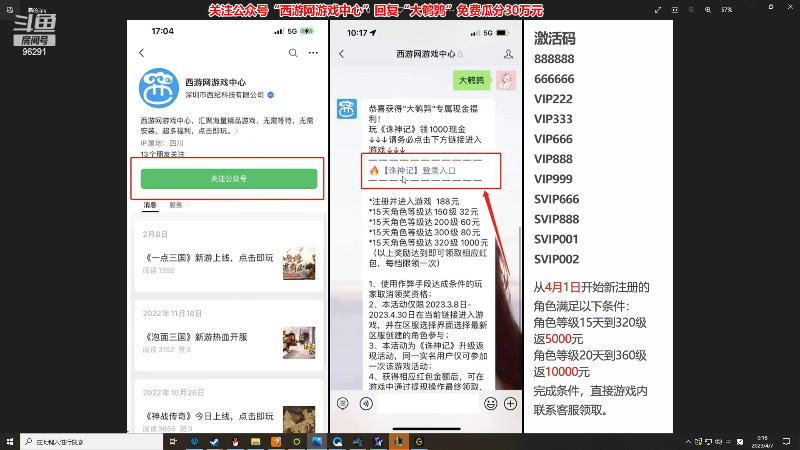This screenshot has width=800, height=450.
Task: Tap the 西游网游戏中心 round avatar logo
Action: click(159, 88)
